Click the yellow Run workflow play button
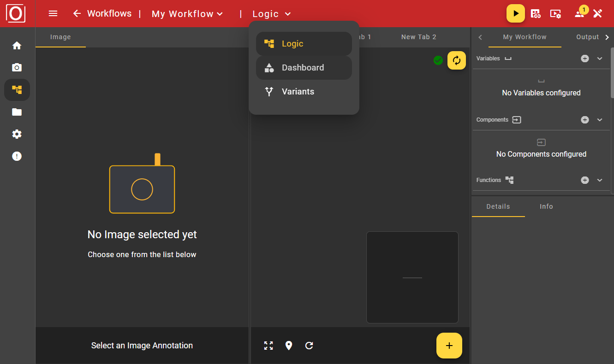The image size is (614, 364). 516,13
